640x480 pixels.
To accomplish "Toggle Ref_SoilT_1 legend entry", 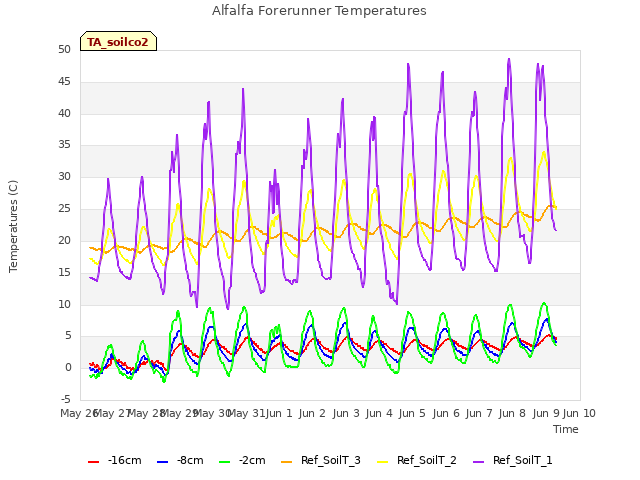I will click(x=513, y=460).
